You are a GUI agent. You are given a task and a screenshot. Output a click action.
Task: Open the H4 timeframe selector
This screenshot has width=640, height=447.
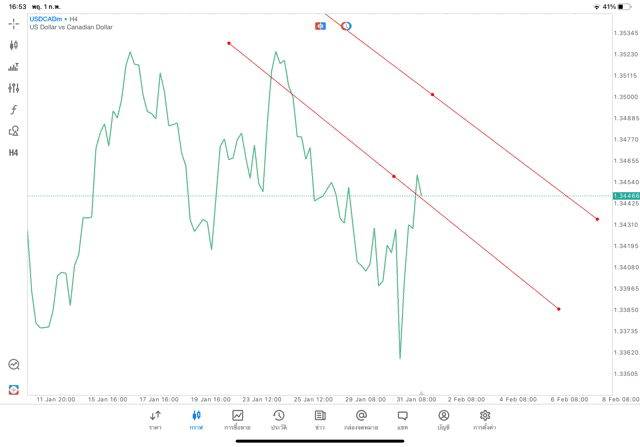click(13, 153)
